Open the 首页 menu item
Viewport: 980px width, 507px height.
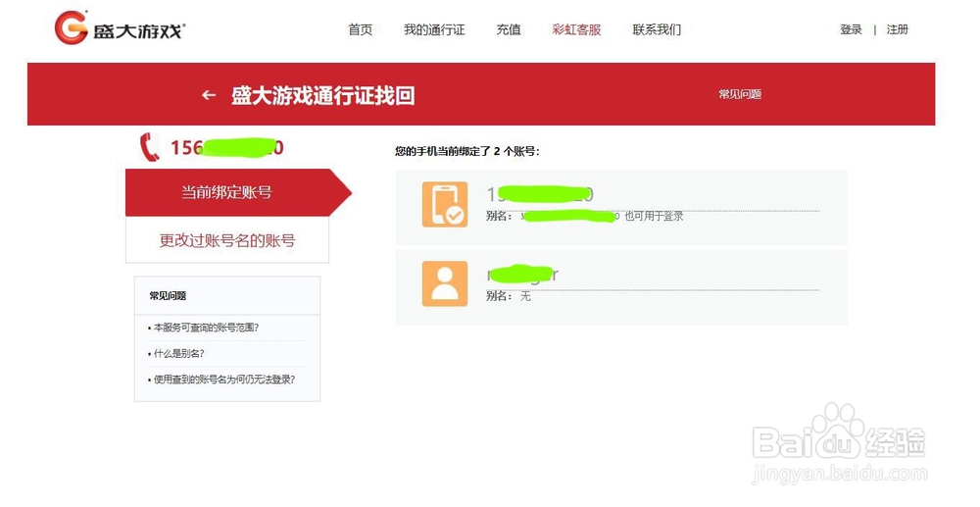tap(360, 29)
